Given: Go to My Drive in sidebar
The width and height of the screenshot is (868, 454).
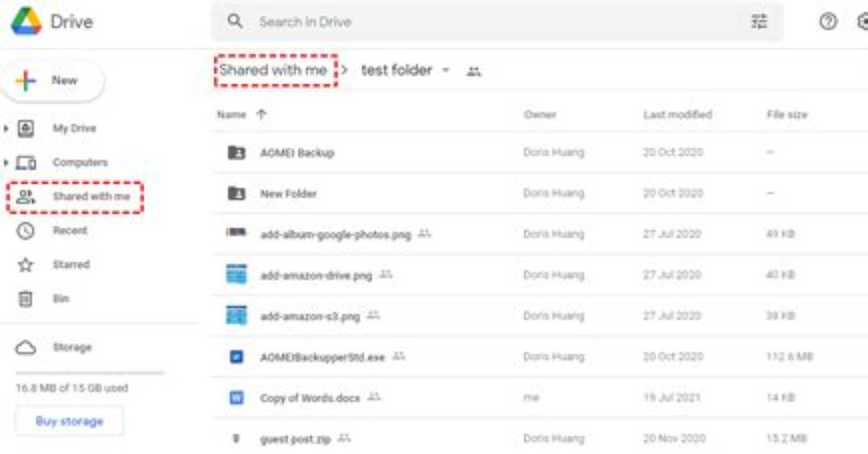Looking at the screenshot, I should (74, 129).
